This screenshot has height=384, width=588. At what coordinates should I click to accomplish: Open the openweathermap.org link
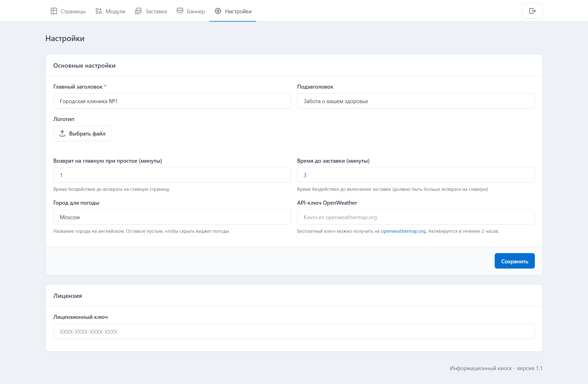click(403, 231)
